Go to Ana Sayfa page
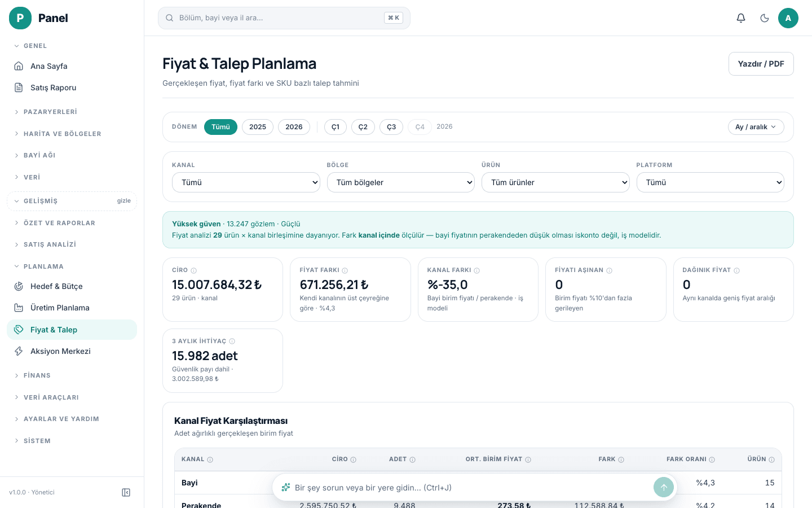The width and height of the screenshot is (812, 508). (x=72, y=66)
